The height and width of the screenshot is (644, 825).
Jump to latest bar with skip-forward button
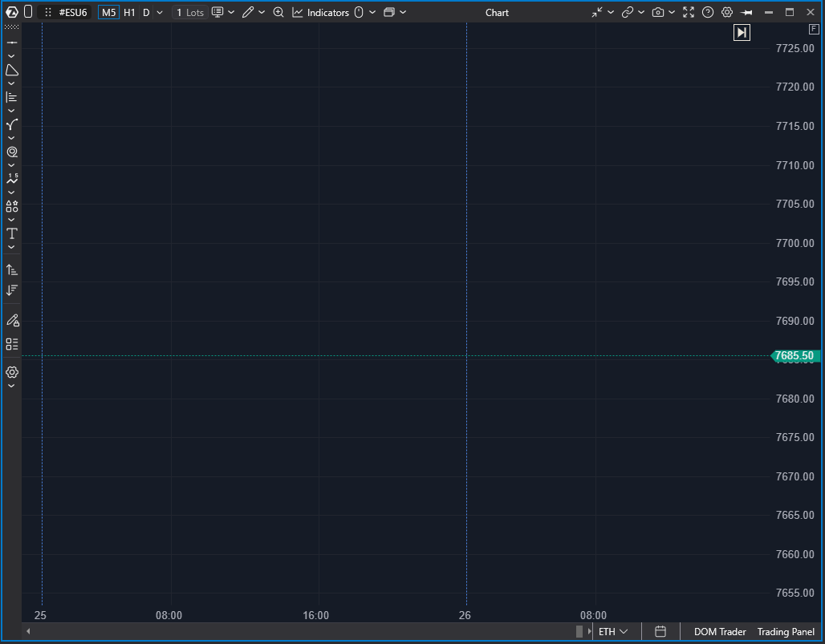pyautogui.click(x=742, y=33)
